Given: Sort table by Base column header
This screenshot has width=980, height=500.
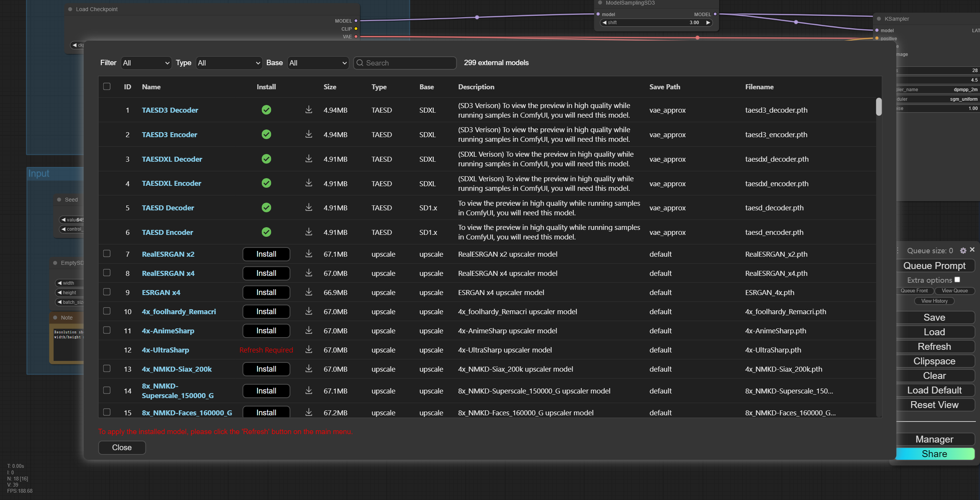Looking at the screenshot, I should click(426, 87).
